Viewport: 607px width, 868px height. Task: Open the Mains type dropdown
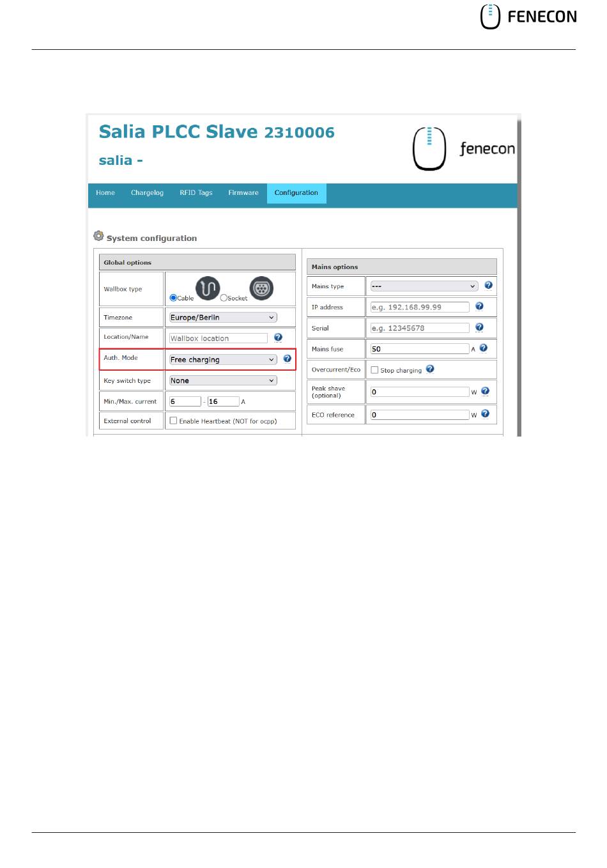click(424, 286)
